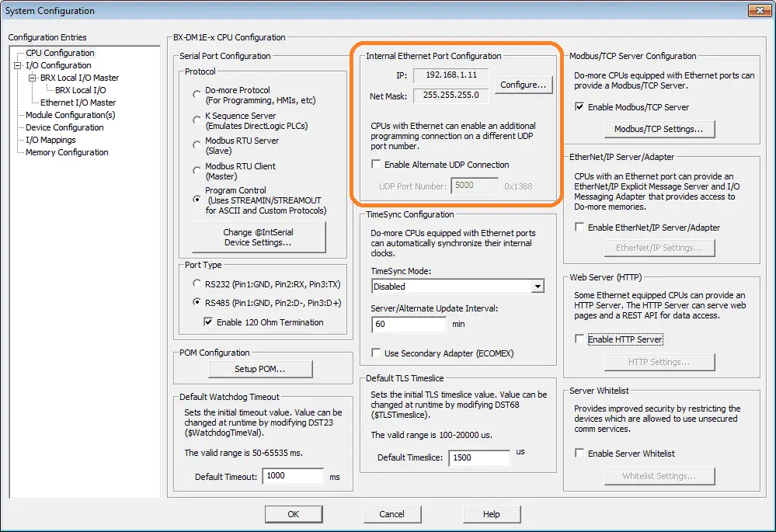Click the Whitelist Settings button
This screenshot has width=776, height=532.
[x=659, y=476]
